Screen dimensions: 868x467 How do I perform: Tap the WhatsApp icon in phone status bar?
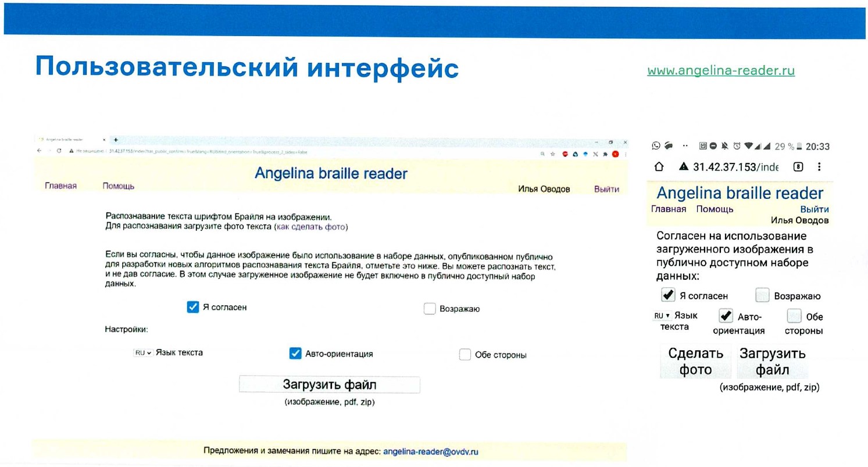click(656, 147)
